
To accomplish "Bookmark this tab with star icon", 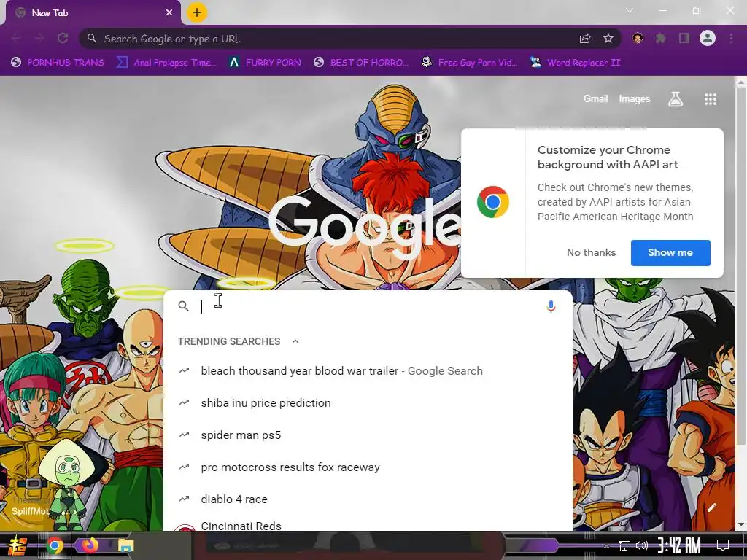I will coord(608,39).
